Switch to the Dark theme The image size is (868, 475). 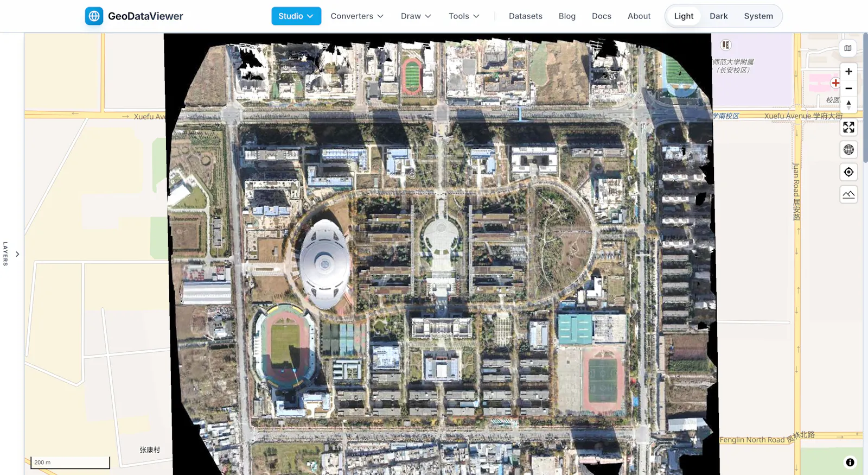pos(719,16)
